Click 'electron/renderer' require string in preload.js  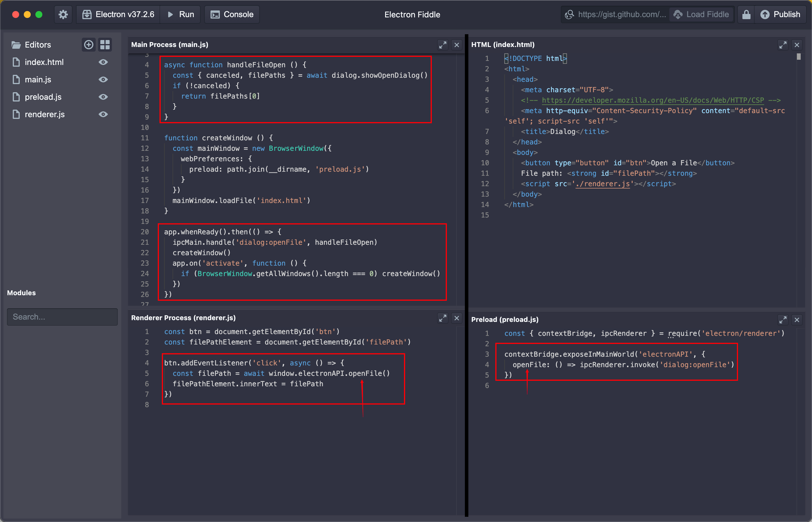[x=743, y=333]
